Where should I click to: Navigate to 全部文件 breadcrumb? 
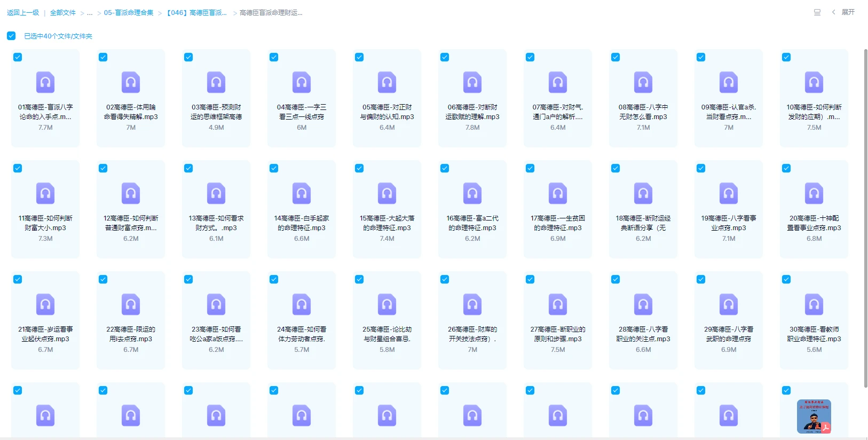[63, 13]
